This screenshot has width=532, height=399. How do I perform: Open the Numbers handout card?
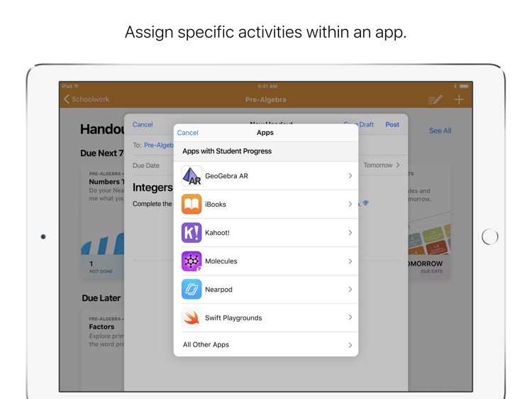[x=103, y=222]
